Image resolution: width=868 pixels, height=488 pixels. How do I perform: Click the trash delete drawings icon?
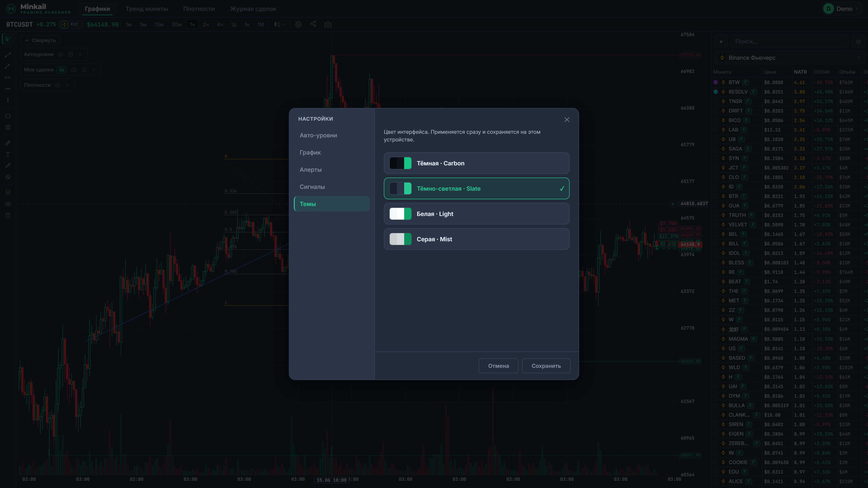8,216
